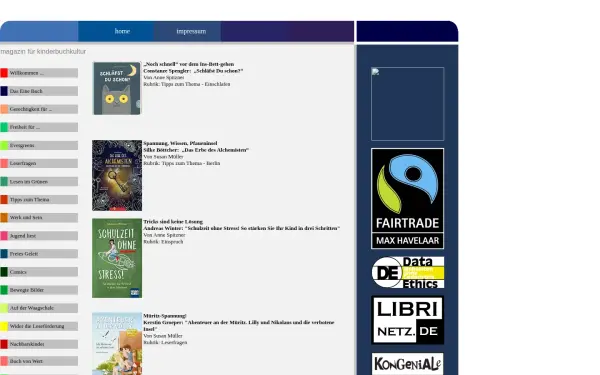
Task: Click headline Spannung, Wissen, Planeninsel
Action: [180, 143]
